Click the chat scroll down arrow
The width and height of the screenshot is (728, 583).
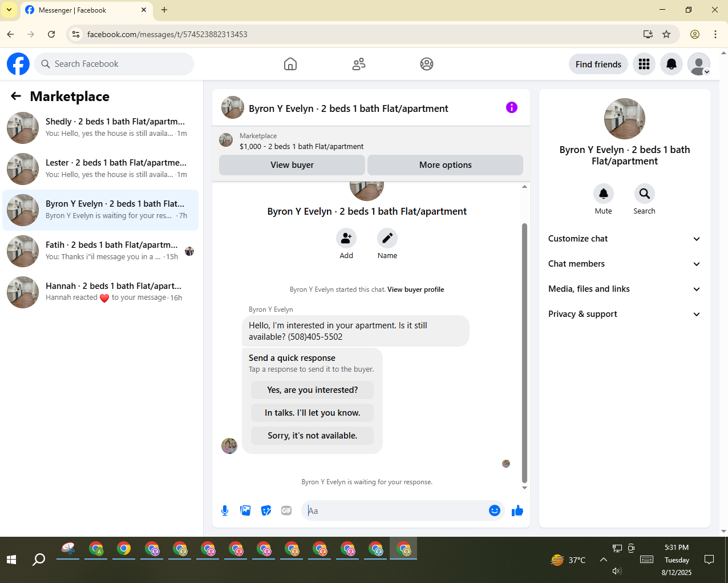(x=524, y=488)
